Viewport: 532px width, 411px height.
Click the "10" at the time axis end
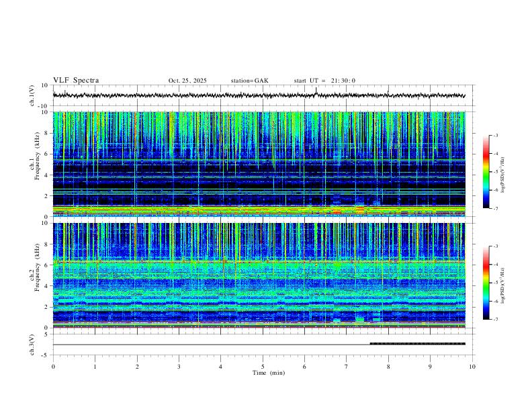click(x=472, y=367)
